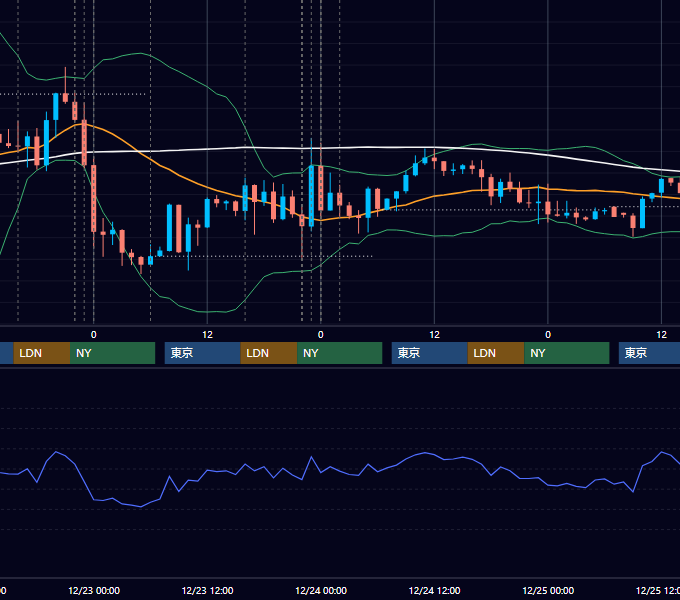Click the LDN session block before 12/23 00:00
The width and height of the screenshot is (680, 600).
click(42, 353)
